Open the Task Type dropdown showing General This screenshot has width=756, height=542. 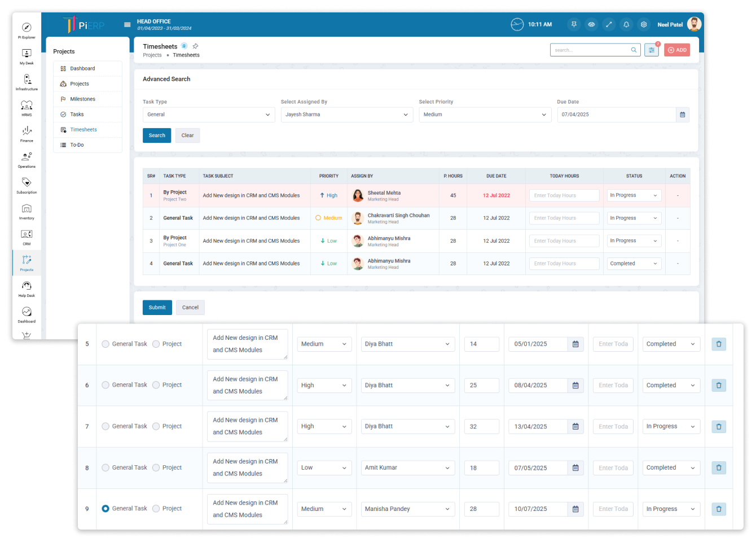point(209,115)
